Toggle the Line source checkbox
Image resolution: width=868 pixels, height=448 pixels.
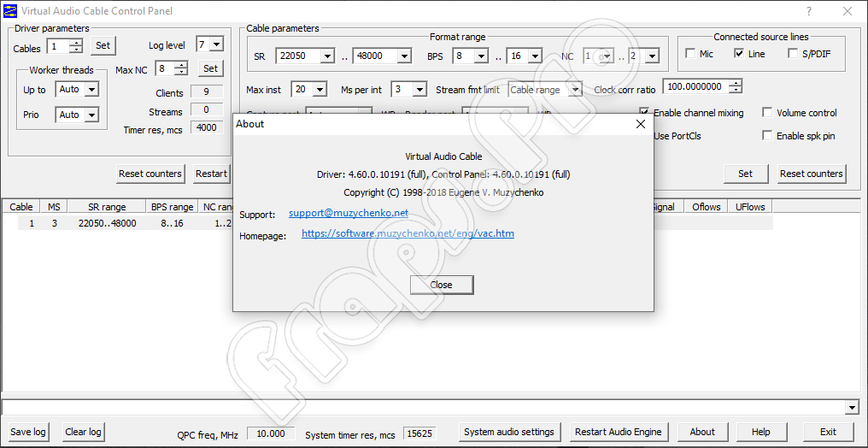(x=739, y=54)
